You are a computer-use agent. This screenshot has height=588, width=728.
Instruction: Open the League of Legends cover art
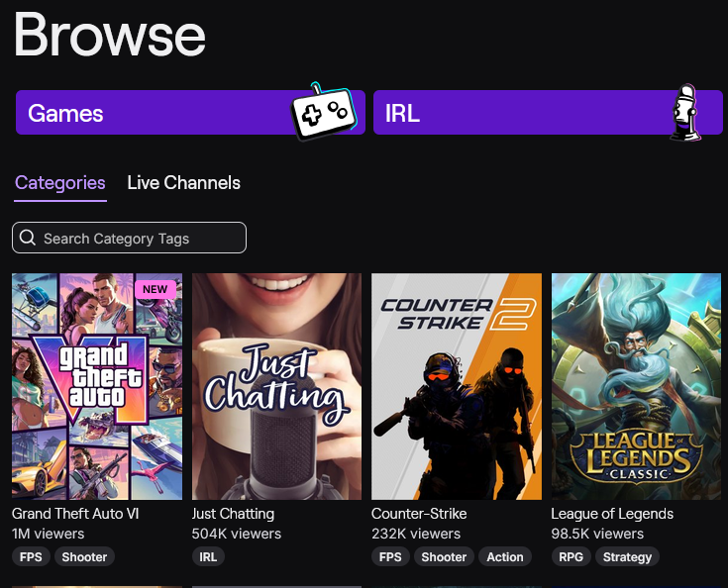point(636,386)
